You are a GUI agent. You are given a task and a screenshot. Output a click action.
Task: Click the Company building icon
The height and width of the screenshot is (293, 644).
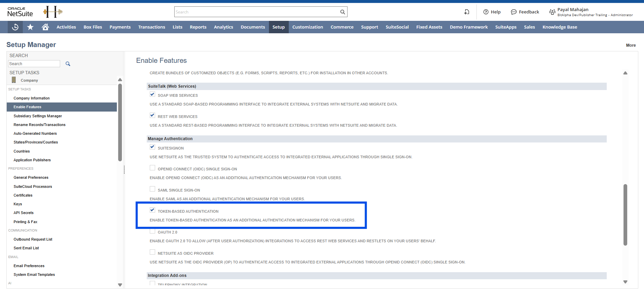[x=14, y=80]
